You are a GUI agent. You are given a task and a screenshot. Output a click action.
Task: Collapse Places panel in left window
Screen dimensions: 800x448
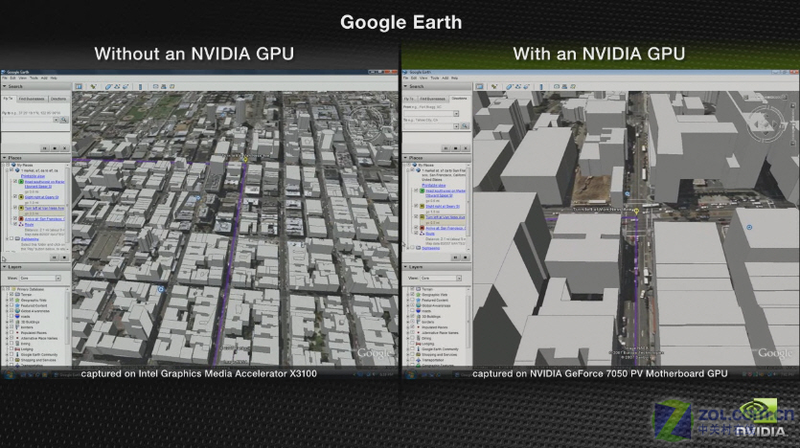click(4, 158)
